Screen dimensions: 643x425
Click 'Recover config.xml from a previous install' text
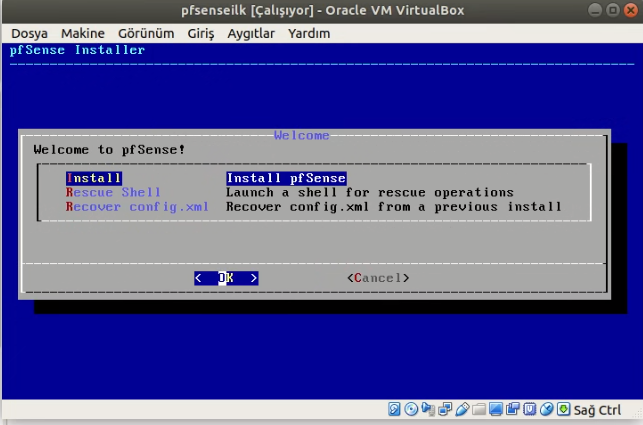393,207
